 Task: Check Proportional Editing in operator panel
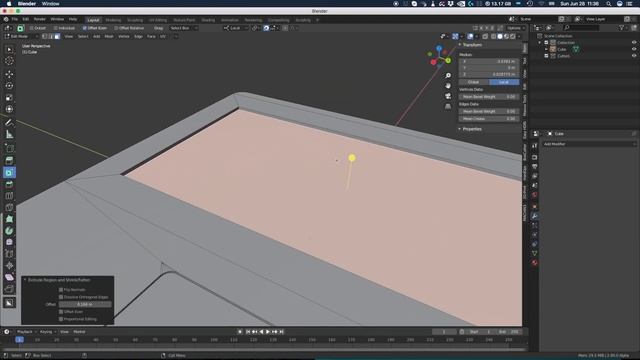(x=61, y=319)
